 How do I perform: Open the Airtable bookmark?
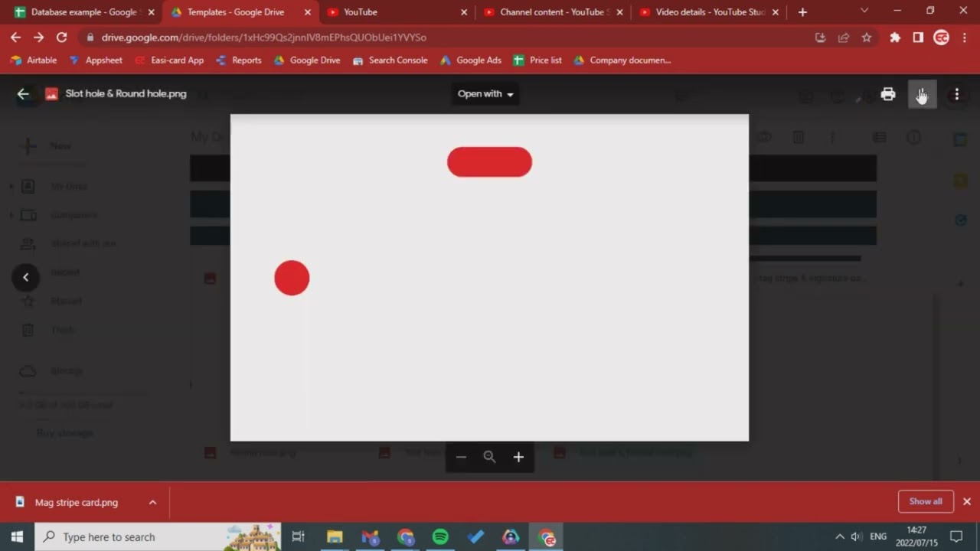(x=34, y=60)
